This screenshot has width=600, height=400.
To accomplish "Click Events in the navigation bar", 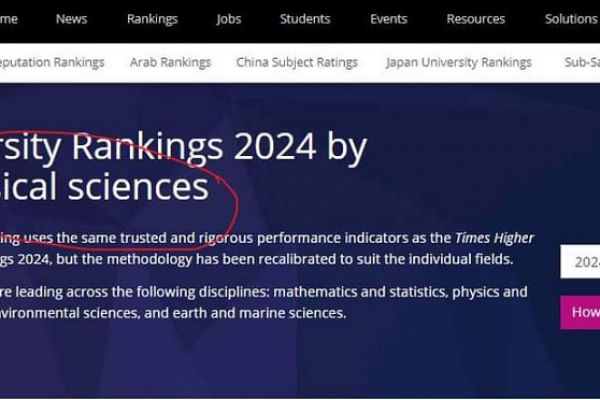I will 389,19.
